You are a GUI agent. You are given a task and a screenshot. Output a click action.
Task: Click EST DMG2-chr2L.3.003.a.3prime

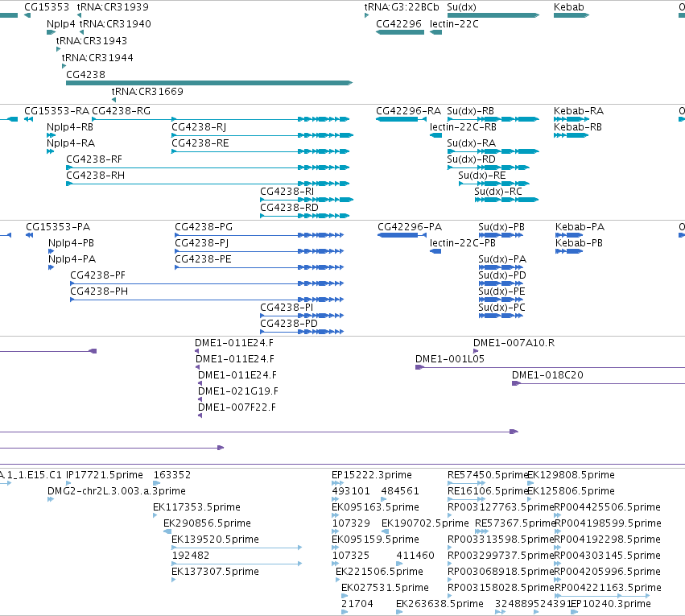[x=117, y=491]
